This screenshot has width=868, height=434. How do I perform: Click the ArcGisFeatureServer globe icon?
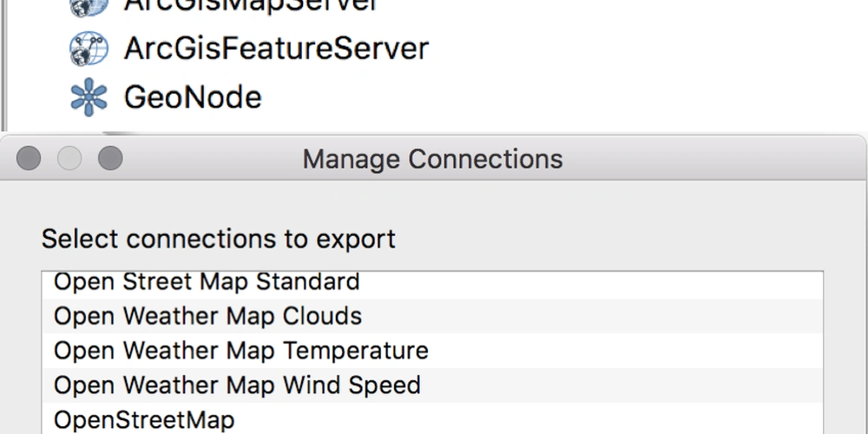coord(89,49)
